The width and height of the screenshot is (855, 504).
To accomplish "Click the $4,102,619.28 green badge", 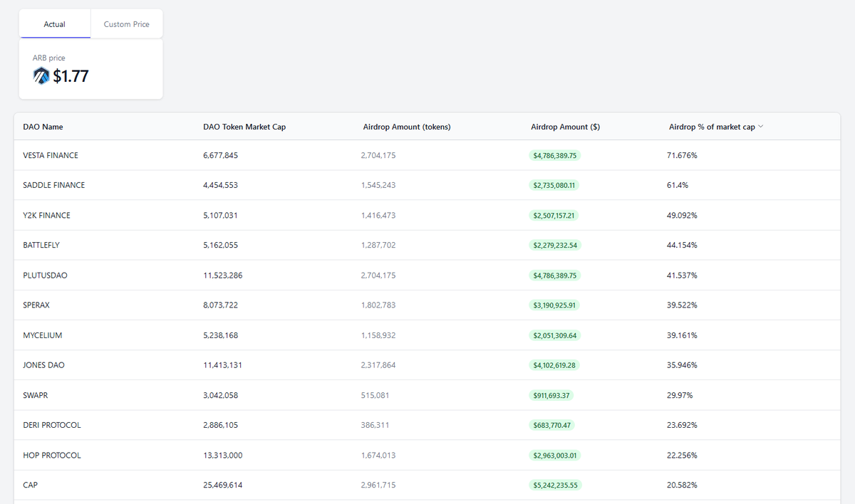I will pyautogui.click(x=555, y=365).
